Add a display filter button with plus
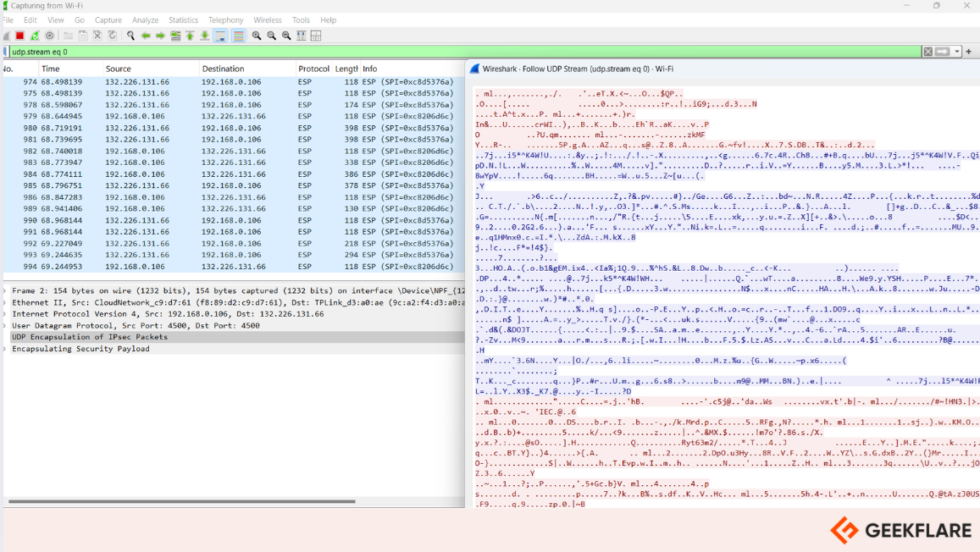 click(969, 52)
